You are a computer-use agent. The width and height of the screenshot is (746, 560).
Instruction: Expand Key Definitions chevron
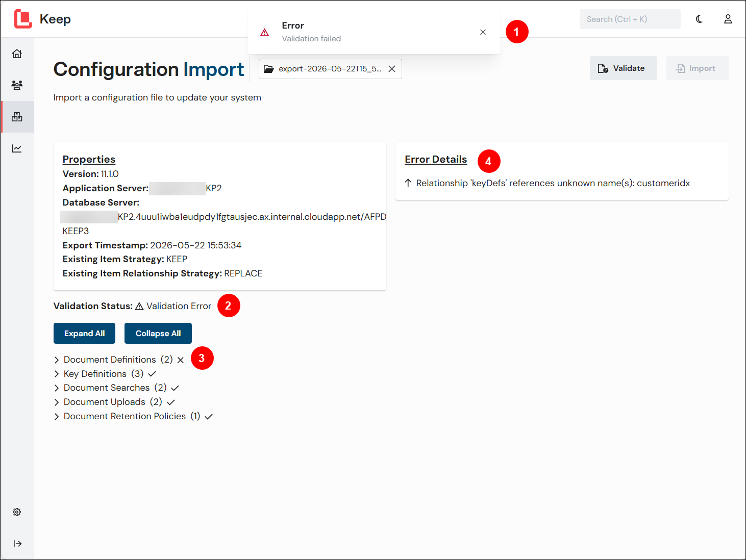click(x=57, y=374)
